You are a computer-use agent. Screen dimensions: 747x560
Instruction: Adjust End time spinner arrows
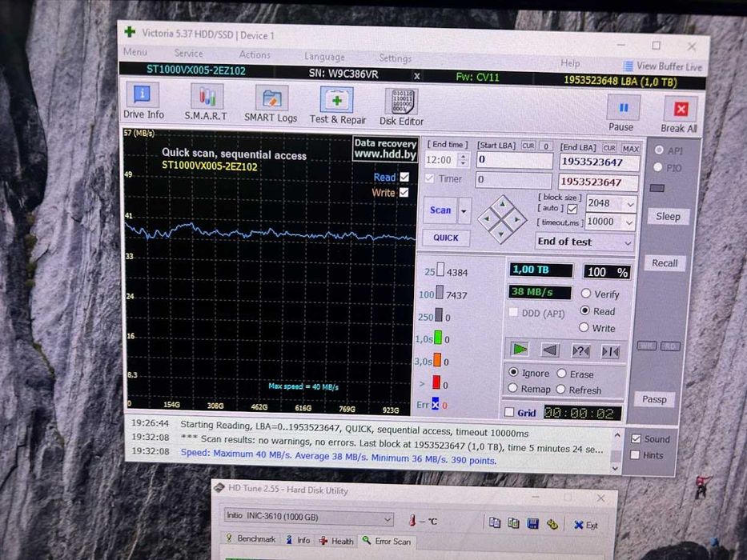point(463,160)
